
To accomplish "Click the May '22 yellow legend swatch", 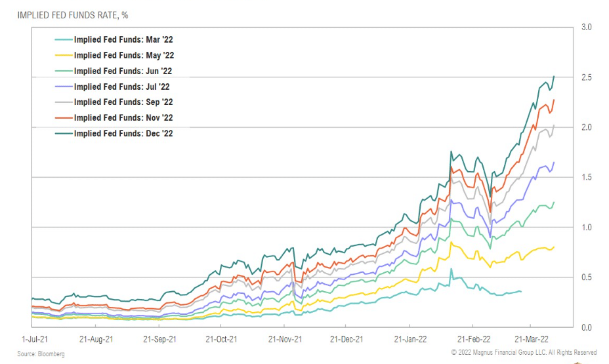I will [64, 56].
